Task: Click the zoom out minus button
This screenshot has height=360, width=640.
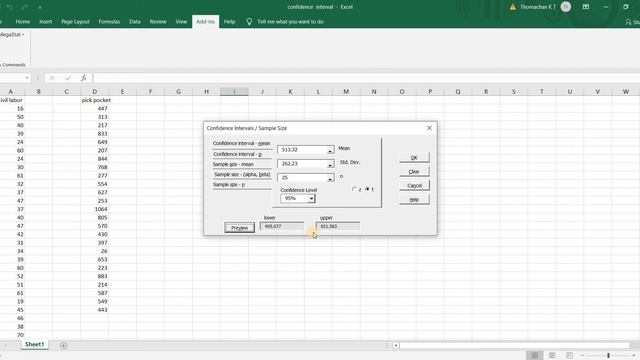Action: click(x=582, y=356)
